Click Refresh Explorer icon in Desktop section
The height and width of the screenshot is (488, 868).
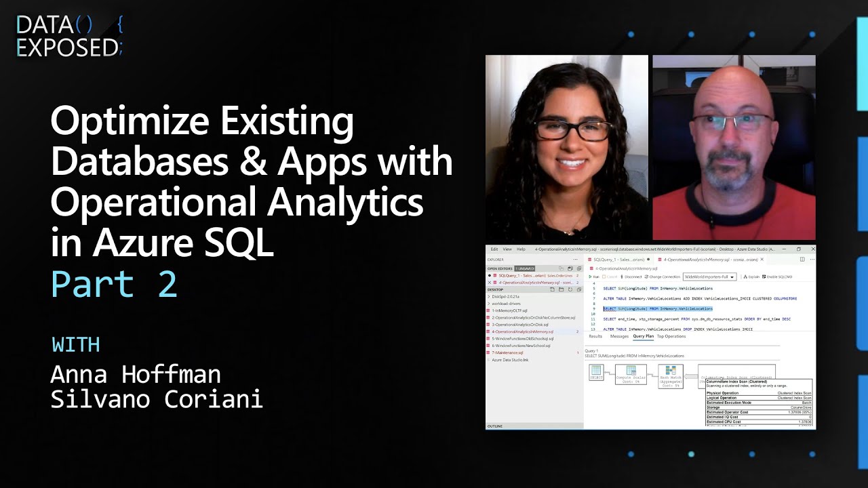570,289
